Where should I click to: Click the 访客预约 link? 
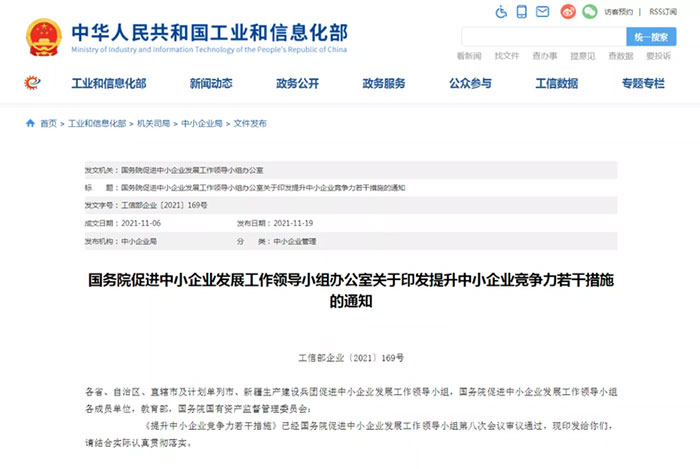pyautogui.click(x=618, y=12)
